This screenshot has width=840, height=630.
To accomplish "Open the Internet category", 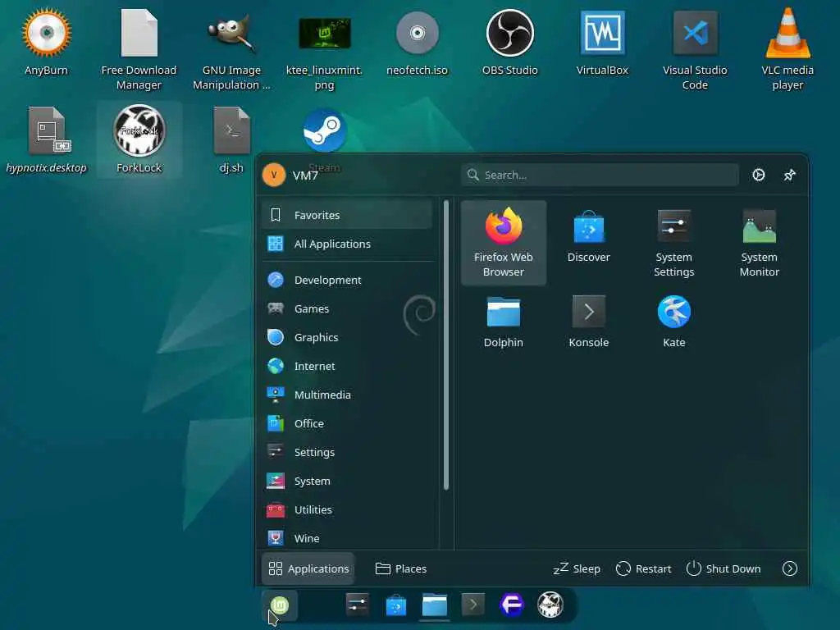I will (347, 366).
